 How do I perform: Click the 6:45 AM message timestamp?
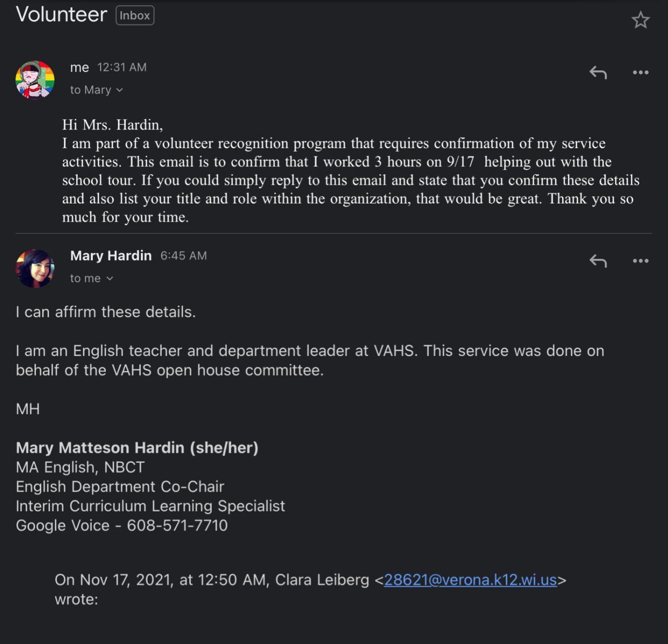click(x=183, y=256)
